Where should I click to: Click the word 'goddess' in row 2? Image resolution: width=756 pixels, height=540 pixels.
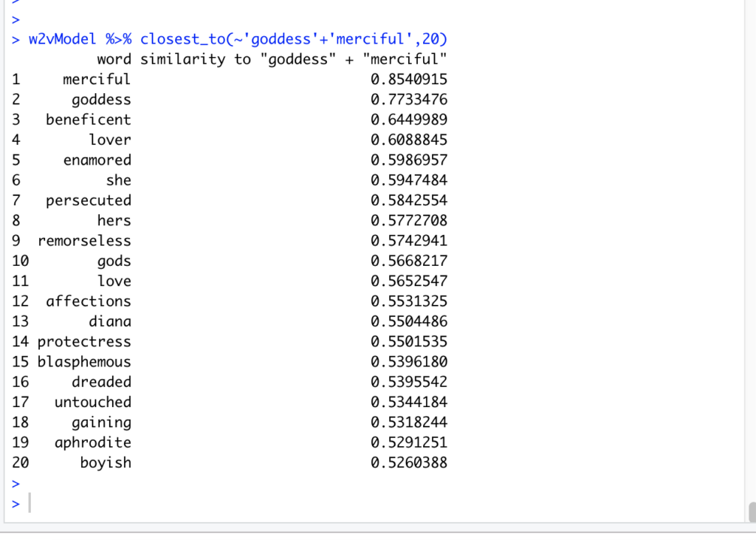coord(101,100)
